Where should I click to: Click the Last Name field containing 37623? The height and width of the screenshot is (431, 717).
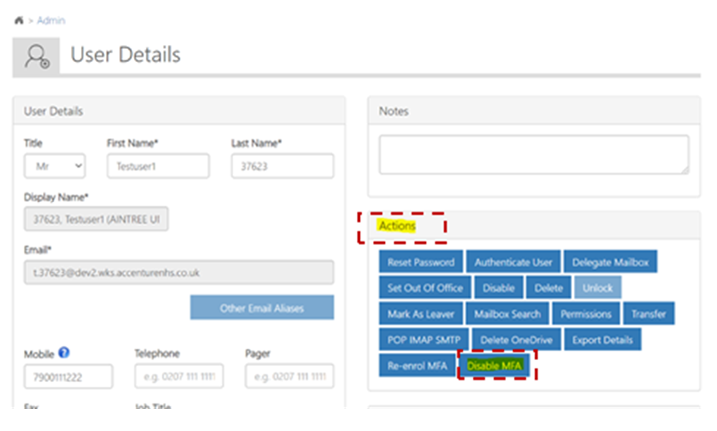283,166
